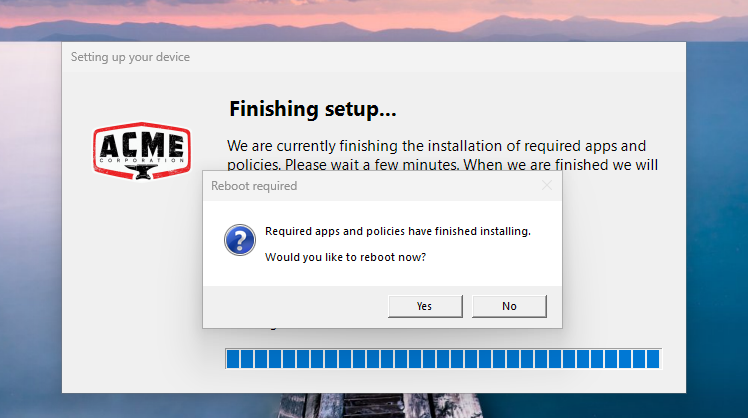Viewport: 748px width, 418px height.
Task: Click the desktop area left of the setup window
Action: (x=31, y=229)
